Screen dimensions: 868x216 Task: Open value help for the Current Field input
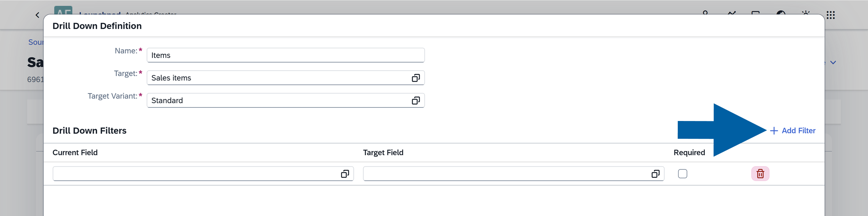344,174
